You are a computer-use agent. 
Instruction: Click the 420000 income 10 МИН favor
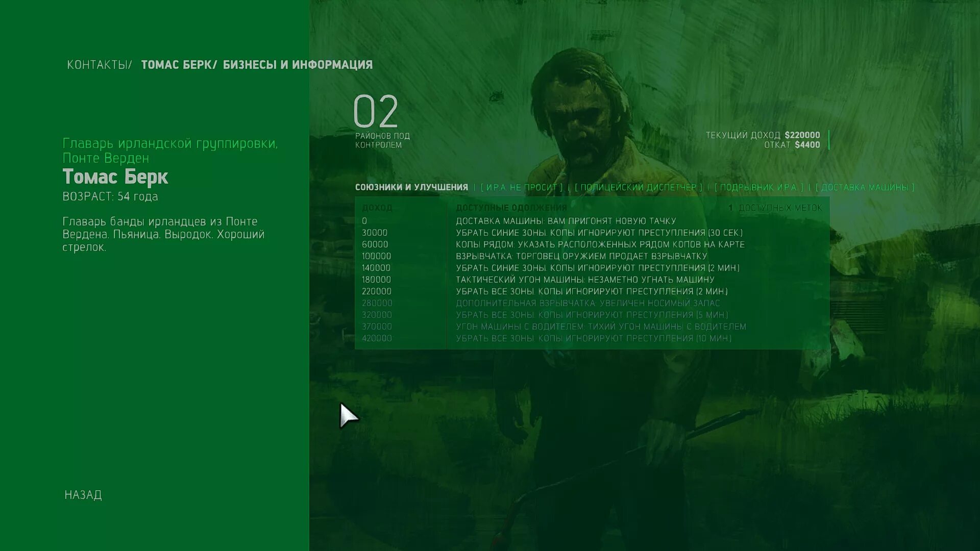[593, 338]
